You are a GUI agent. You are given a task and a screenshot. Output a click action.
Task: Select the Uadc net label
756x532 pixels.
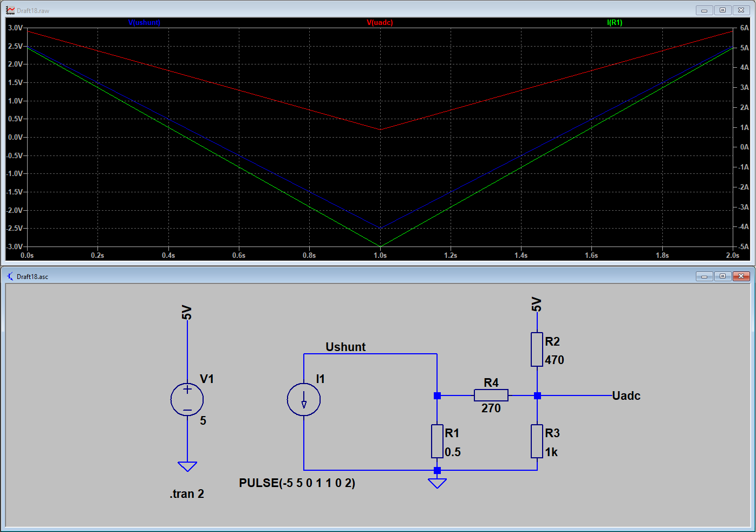[x=626, y=395]
